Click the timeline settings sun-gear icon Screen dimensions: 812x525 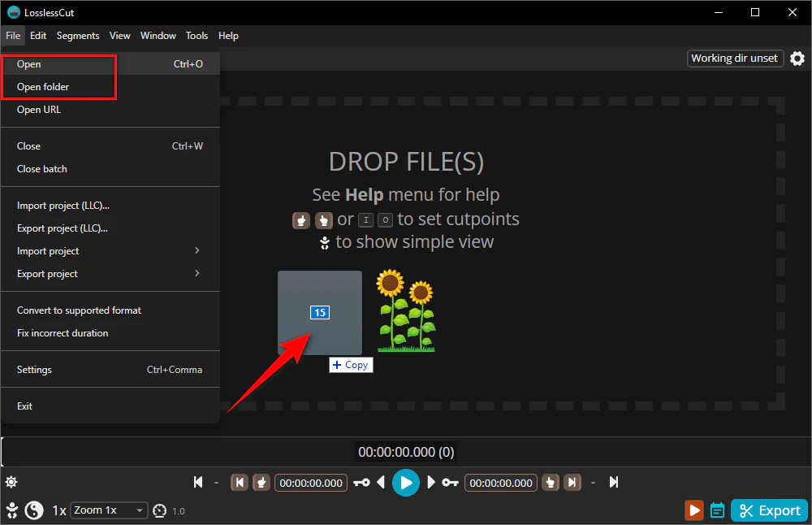tap(11, 482)
